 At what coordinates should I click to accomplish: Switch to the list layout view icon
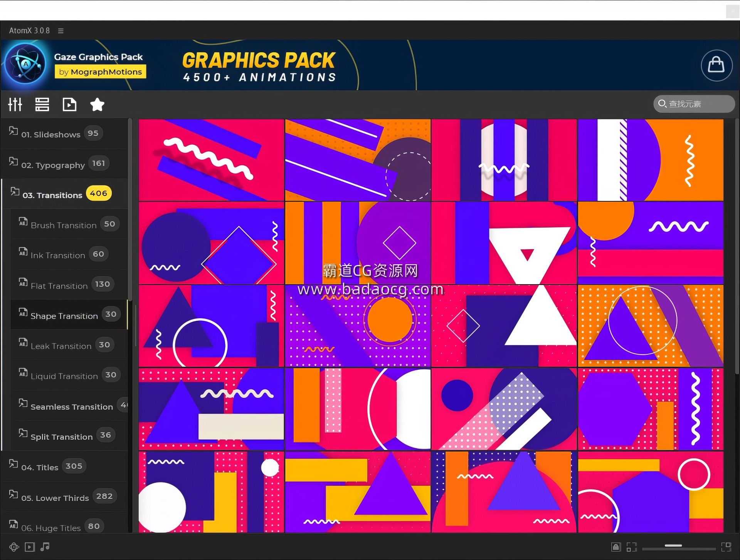click(42, 104)
